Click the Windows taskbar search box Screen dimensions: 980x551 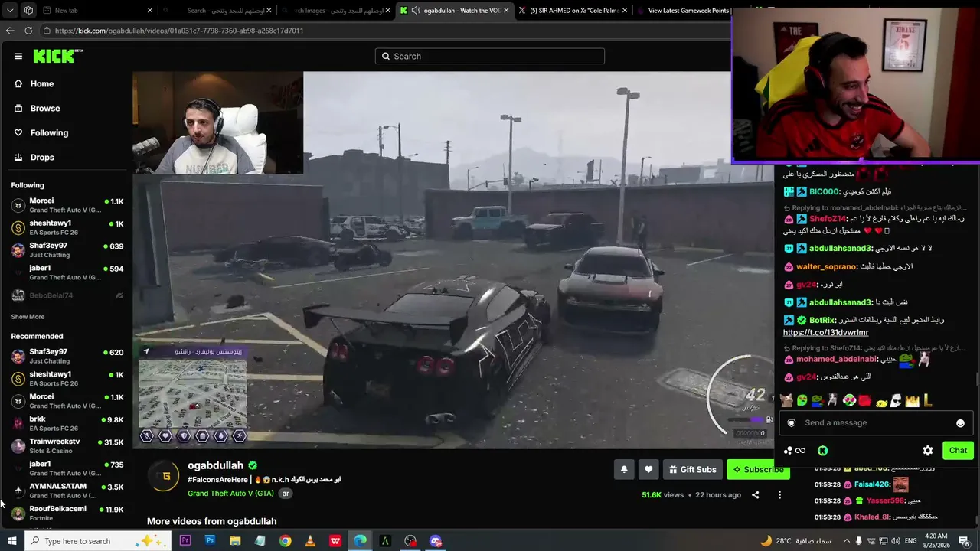pyautogui.click(x=96, y=541)
